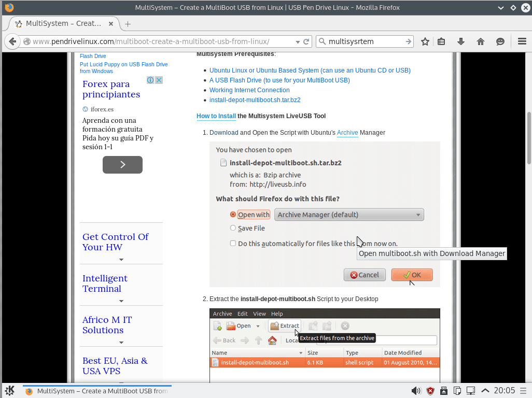Open the Firefox Hello chat icon
This screenshot has height=398, width=532.
[500, 41]
